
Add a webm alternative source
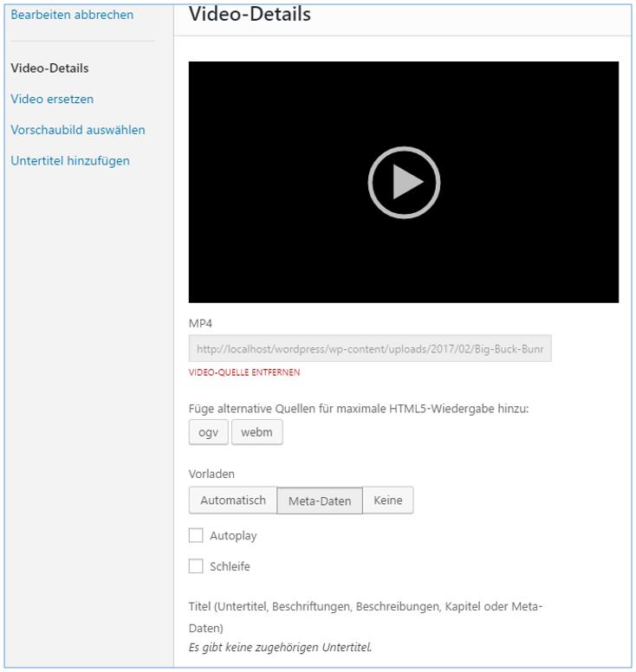pyautogui.click(x=256, y=433)
